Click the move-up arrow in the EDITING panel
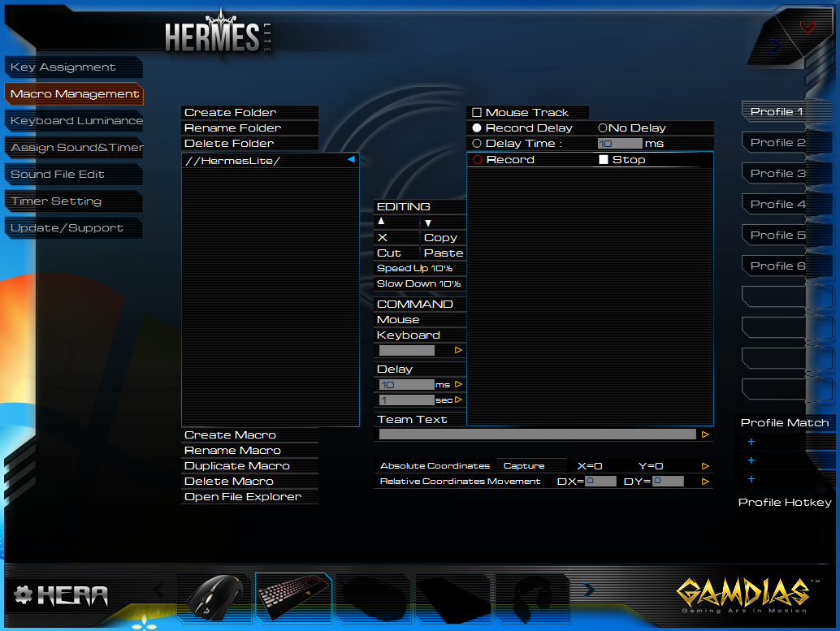This screenshot has height=631, width=840. coord(381,221)
